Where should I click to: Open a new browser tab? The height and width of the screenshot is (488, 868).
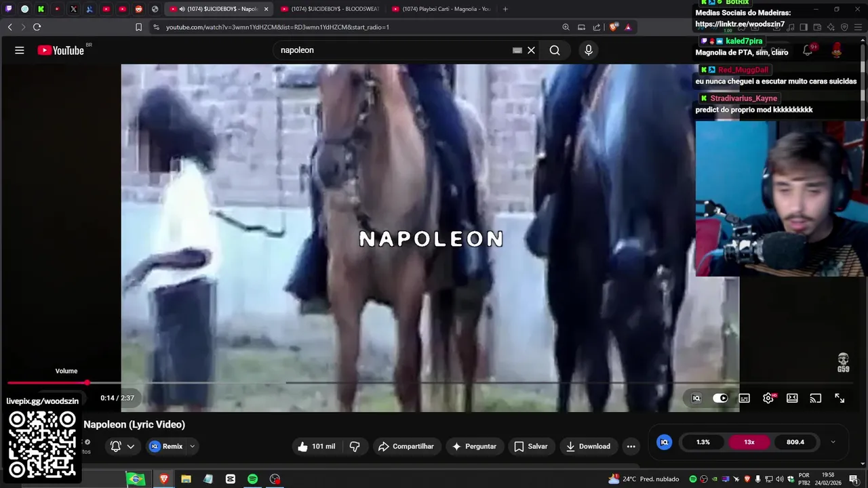(505, 9)
